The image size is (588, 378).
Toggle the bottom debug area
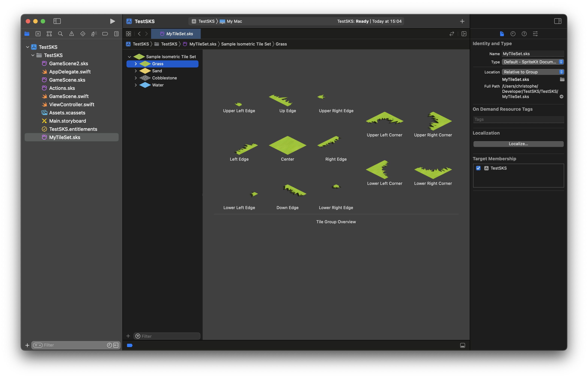click(x=462, y=346)
